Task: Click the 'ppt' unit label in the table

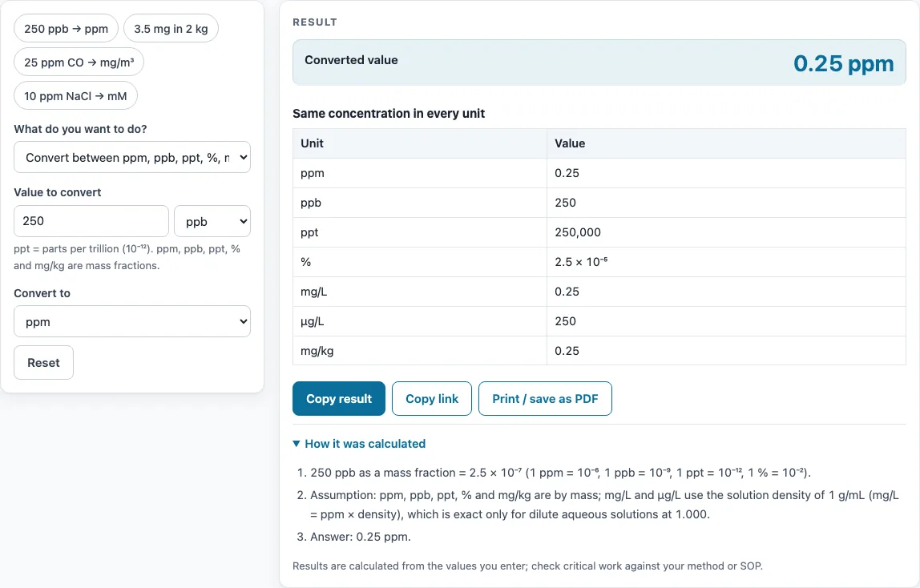Action: pyautogui.click(x=309, y=232)
